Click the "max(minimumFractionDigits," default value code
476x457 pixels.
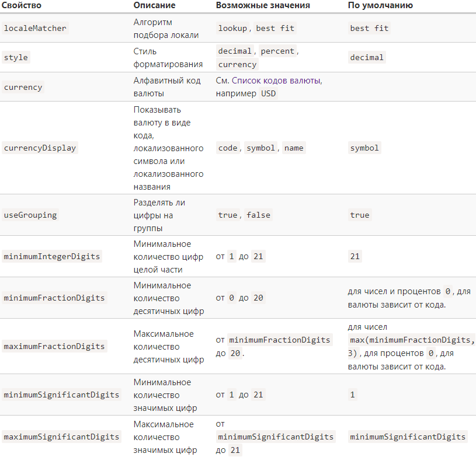(x=411, y=340)
